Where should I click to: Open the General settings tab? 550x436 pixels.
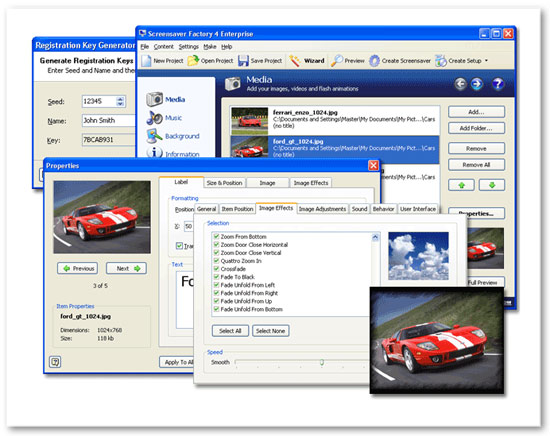pos(206,209)
